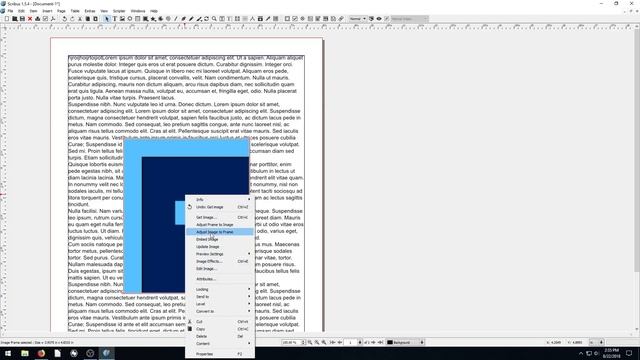
Task: Click the Preflight Verifier toolbar icon
Action: [45, 19]
